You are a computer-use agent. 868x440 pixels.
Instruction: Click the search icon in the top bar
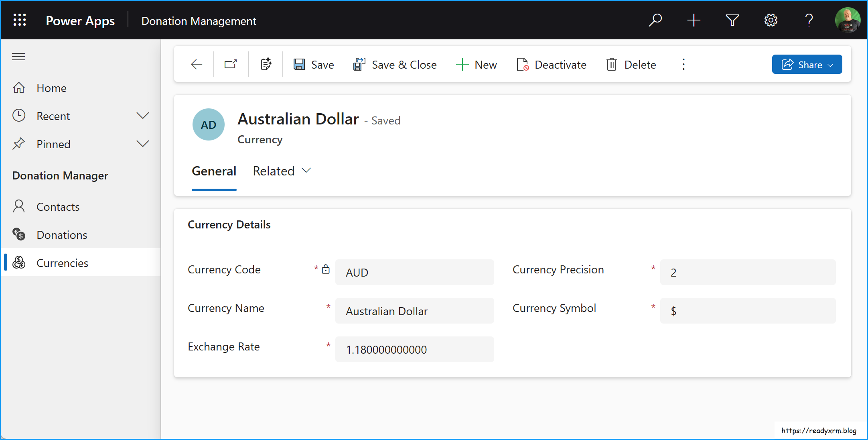[x=655, y=20]
